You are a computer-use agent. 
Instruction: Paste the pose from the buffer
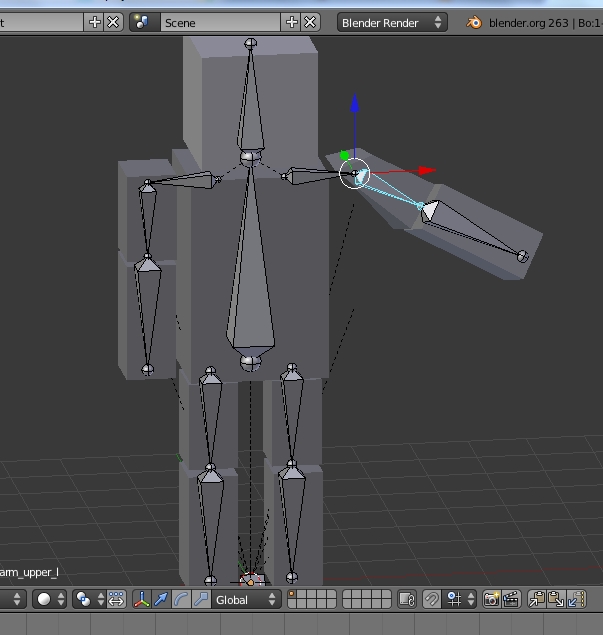click(556, 599)
